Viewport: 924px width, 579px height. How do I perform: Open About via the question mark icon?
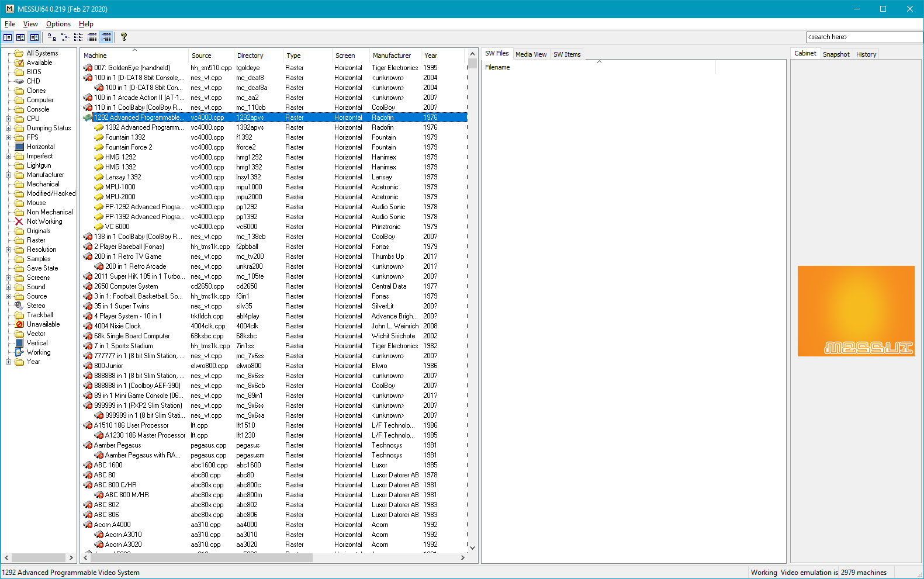(x=124, y=37)
